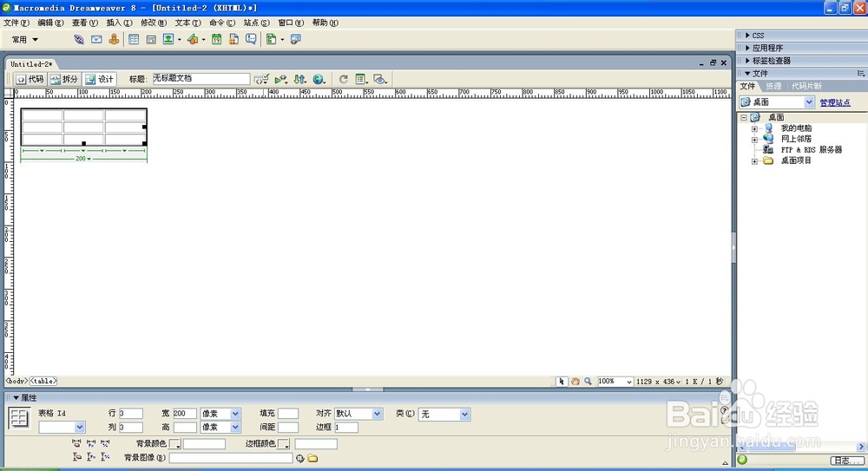This screenshot has height=471, width=868.
Task: Pick a 背景颜色 color swatch
Action: 175,443
